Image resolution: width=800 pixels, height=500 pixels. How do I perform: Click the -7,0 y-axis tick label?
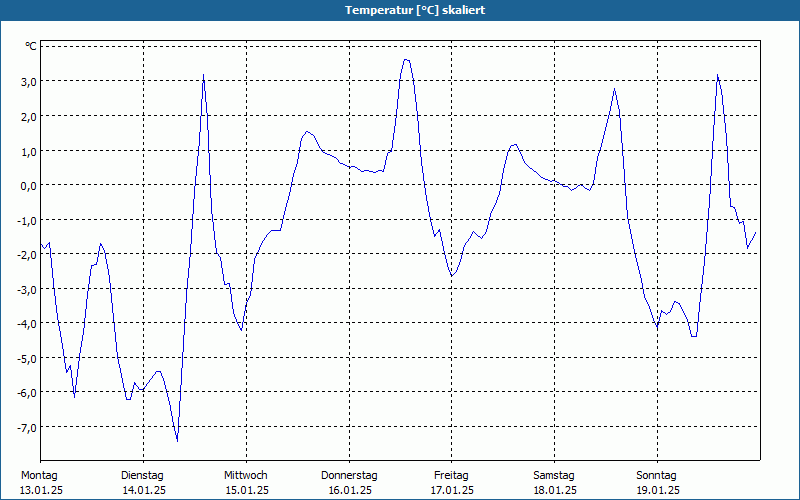[26, 427]
